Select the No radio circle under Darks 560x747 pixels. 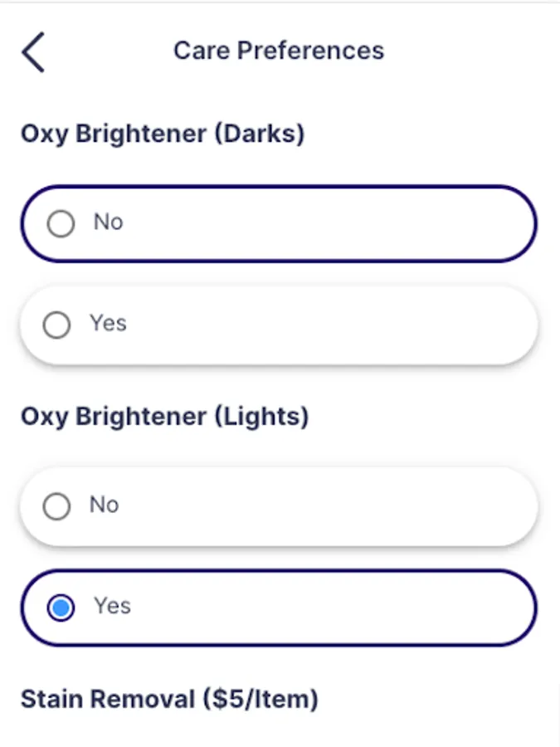pos(61,223)
